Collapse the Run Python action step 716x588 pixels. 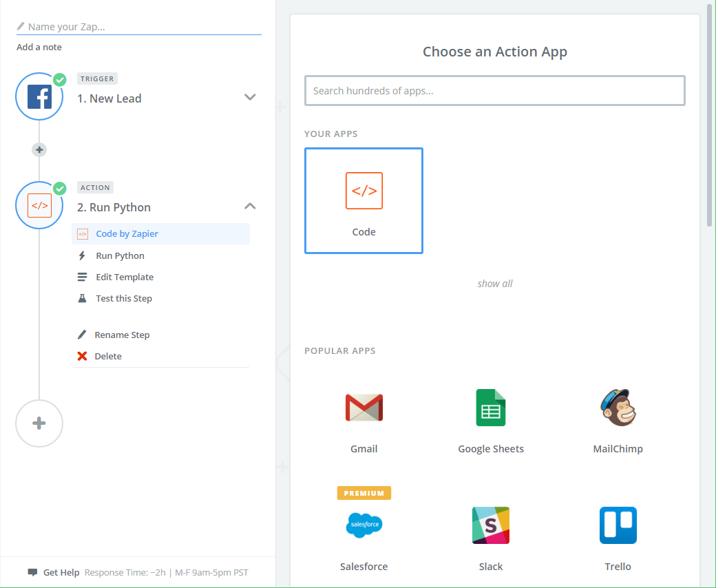(250, 206)
